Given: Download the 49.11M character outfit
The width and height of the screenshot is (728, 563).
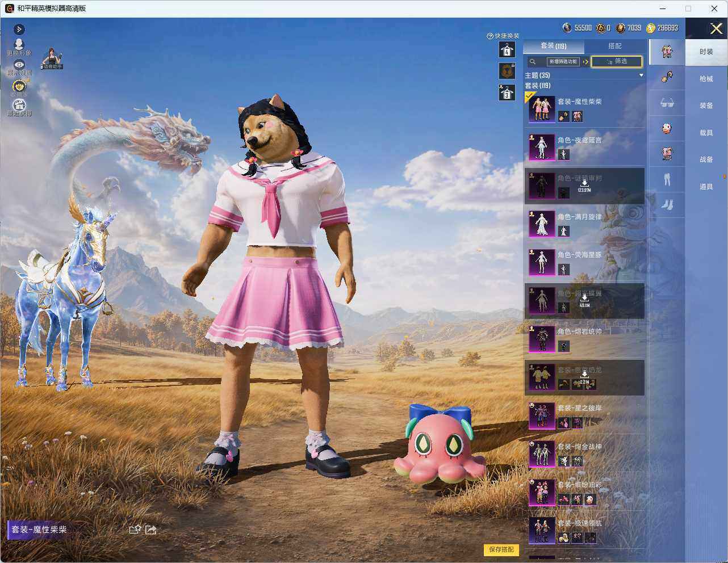Looking at the screenshot, I should [584, 301].
